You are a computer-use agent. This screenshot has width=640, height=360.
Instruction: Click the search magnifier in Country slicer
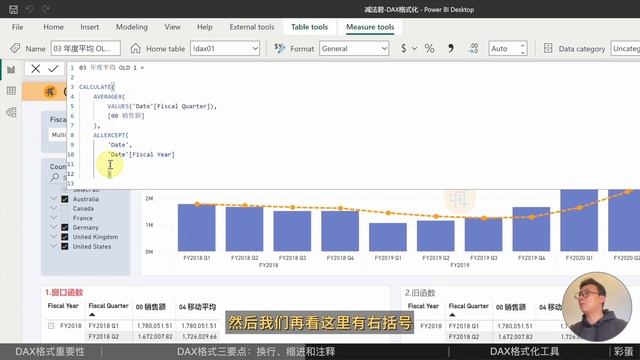55,177
